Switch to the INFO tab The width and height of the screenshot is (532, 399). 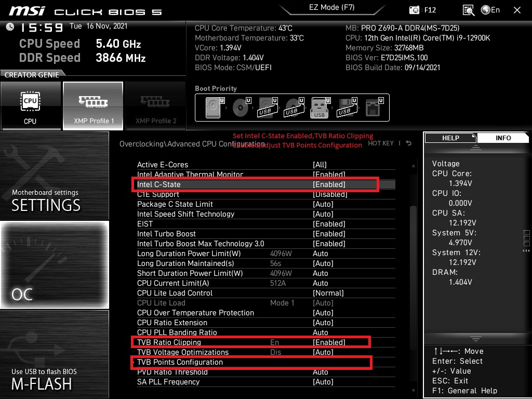[503, 138]
